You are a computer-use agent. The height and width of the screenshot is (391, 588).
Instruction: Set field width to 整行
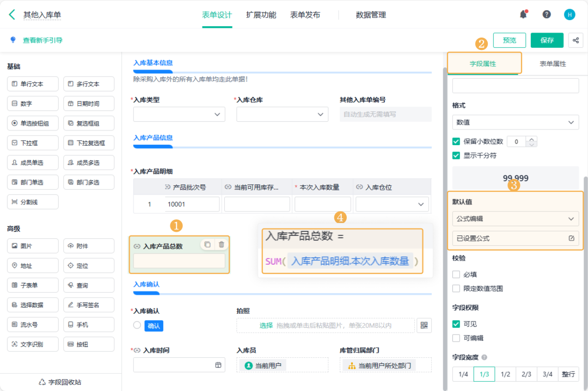click(x=568, y=374)
